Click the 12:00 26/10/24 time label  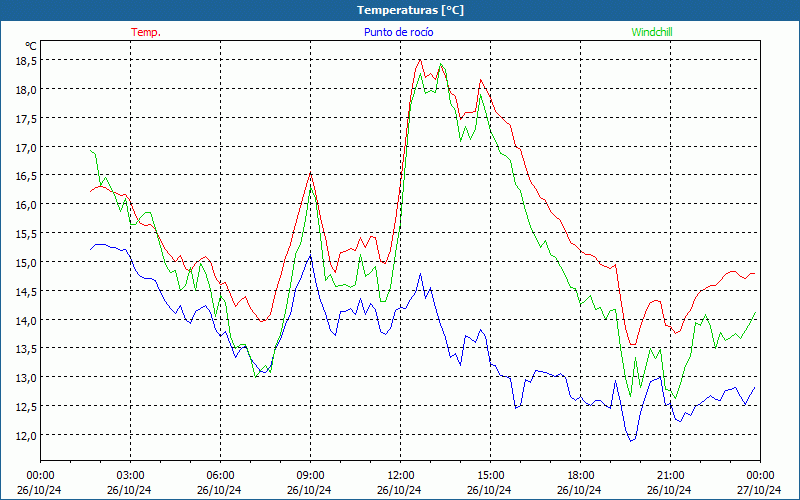point(400,483)
